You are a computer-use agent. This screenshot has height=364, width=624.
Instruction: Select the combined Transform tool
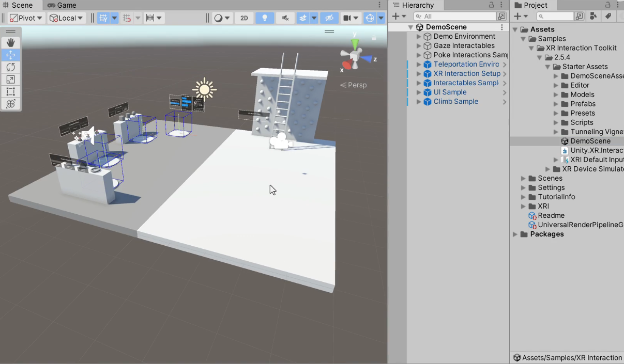(11, 104)
